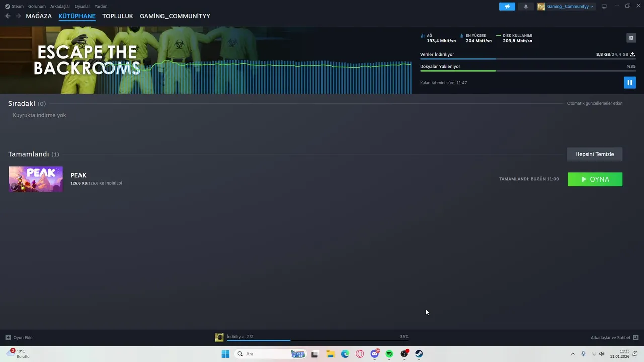Open the network Wi-Fi tray icon
Image resolution: width=644 pixels, height=362 pixels.
(594, 354)
